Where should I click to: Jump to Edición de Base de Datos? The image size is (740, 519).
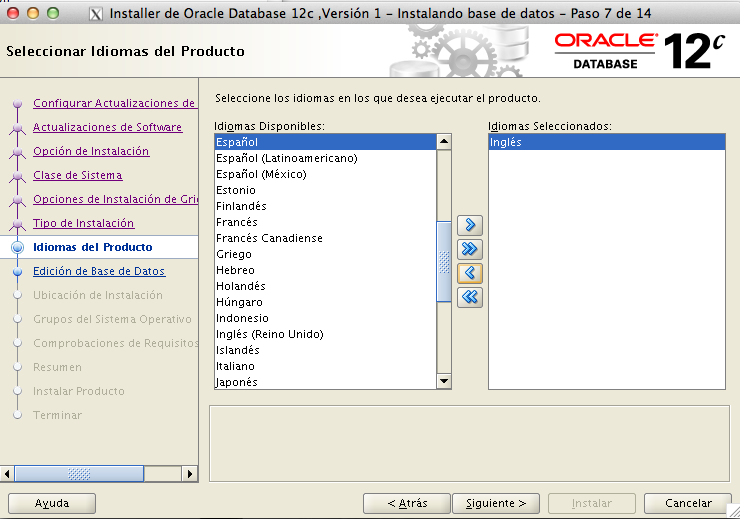click(99, 271)
